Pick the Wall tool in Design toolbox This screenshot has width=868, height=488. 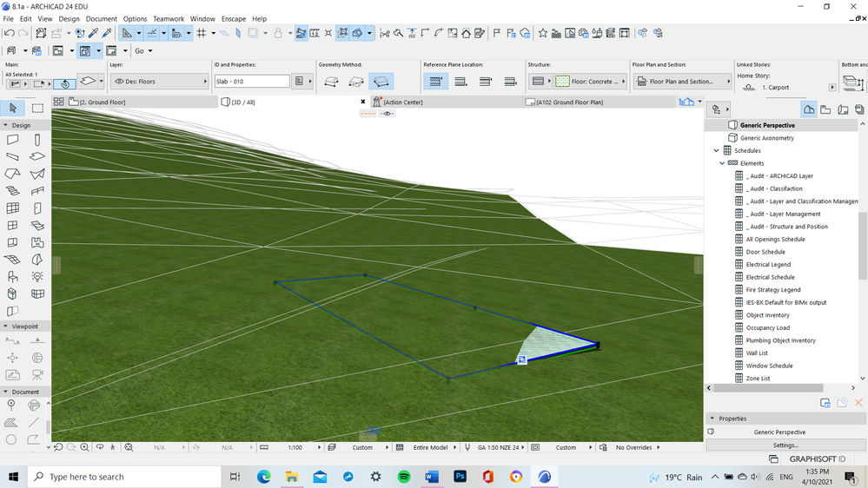(13, 140)
